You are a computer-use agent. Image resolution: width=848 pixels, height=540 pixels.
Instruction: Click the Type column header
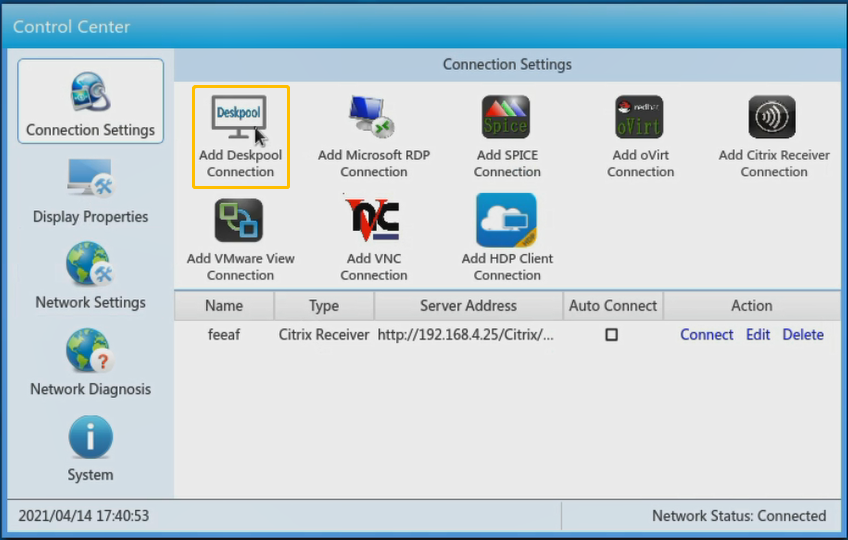(x=324, y=306)
